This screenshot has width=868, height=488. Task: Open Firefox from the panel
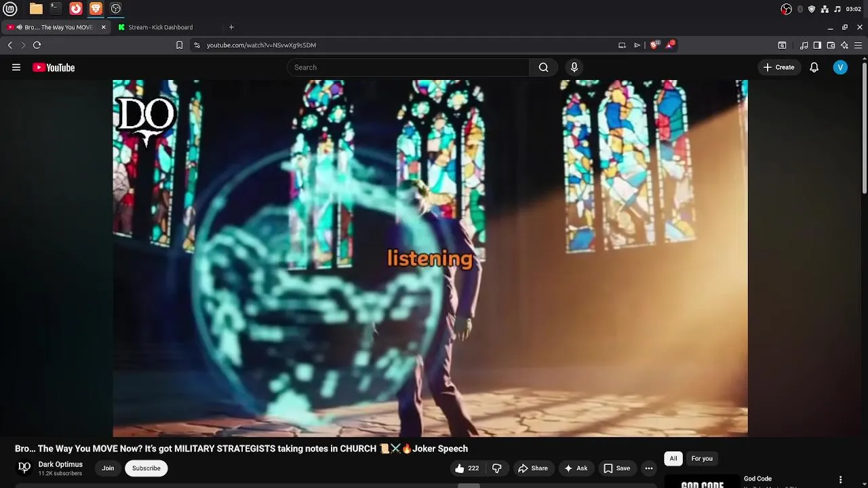tap(76, 9)
